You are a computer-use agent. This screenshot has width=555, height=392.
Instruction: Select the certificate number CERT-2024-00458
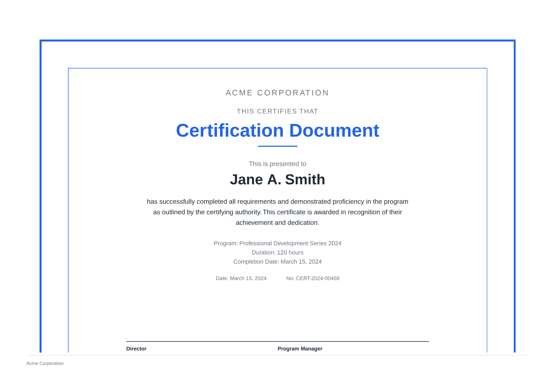pos(313,278)
